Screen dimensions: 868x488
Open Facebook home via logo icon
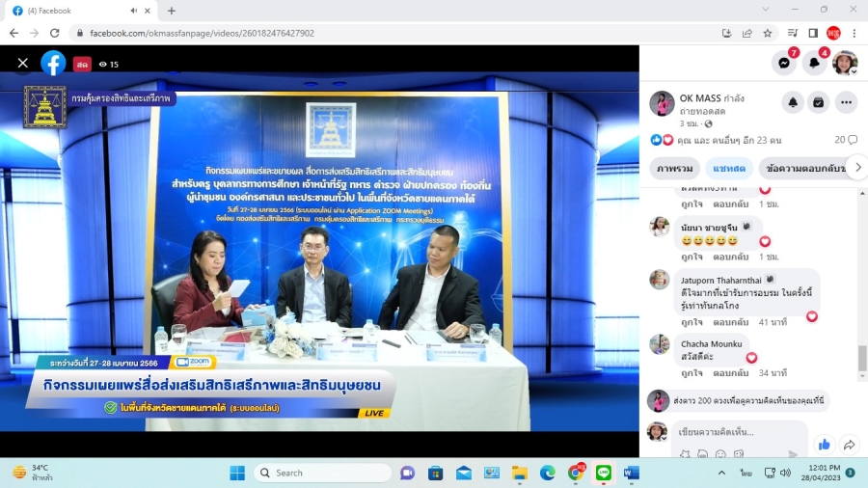[53, 63]
